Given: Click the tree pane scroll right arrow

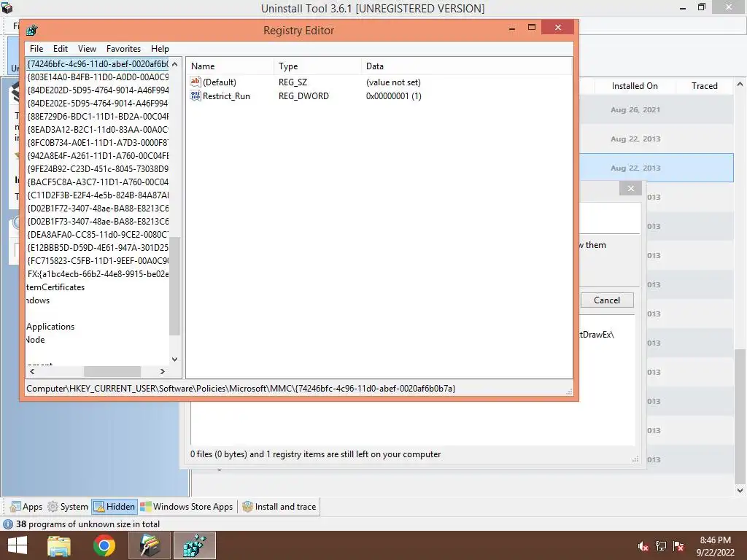Looking at the screenshot, I should click(163, 371).
